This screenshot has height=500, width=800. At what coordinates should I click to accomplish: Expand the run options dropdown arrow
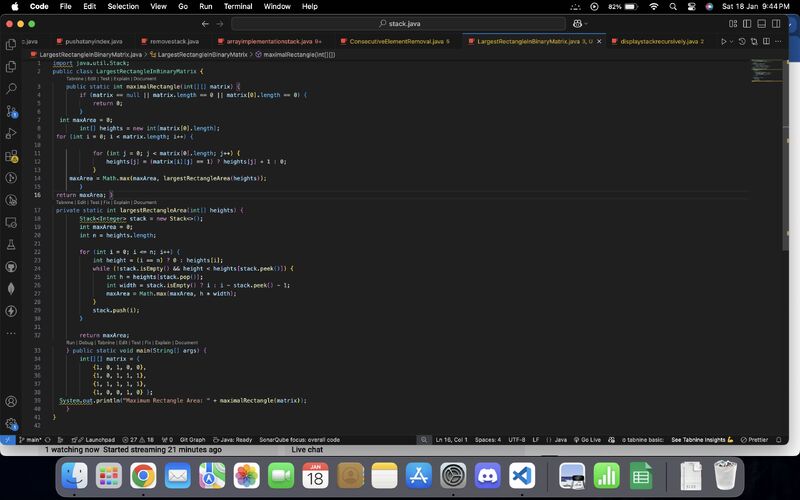732,41
